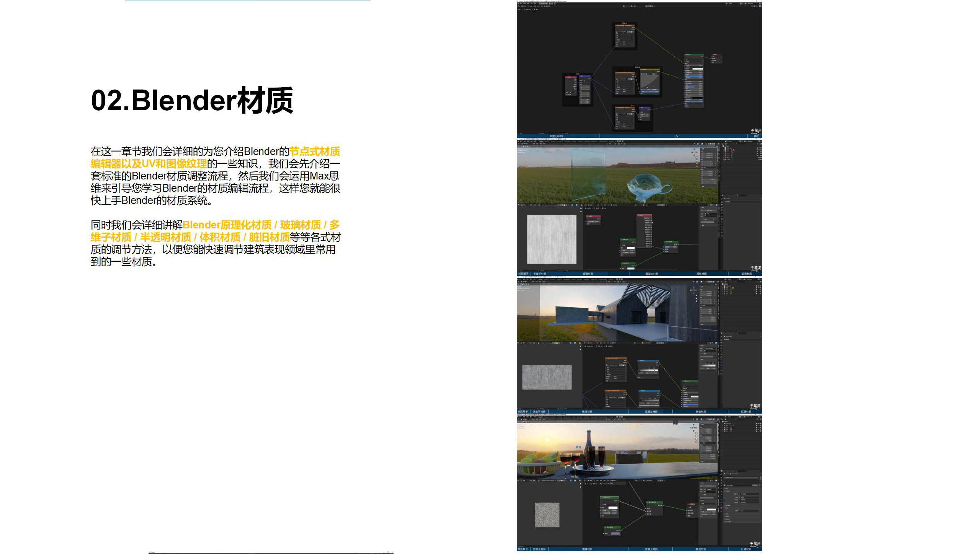Click the viewport navigation gizmo in teacup screenshot
This screenshot has width=980, height=554.
point(694,152)
